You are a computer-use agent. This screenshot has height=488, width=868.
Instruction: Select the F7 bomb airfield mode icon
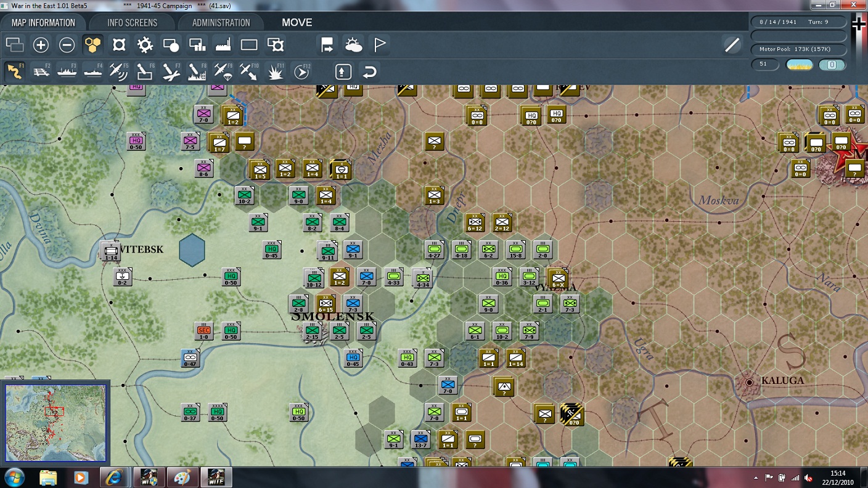[171, 71]
